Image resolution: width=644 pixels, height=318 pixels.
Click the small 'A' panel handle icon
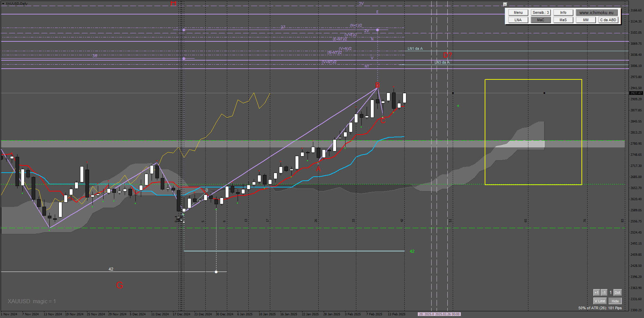[x=505, y=4]
